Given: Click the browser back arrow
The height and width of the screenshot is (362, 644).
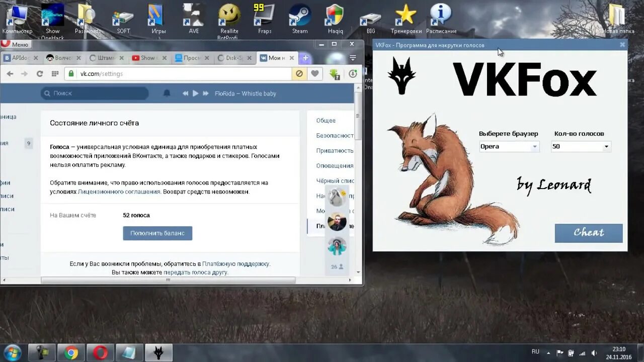Looking at the screenshot, I should (10, 73).
